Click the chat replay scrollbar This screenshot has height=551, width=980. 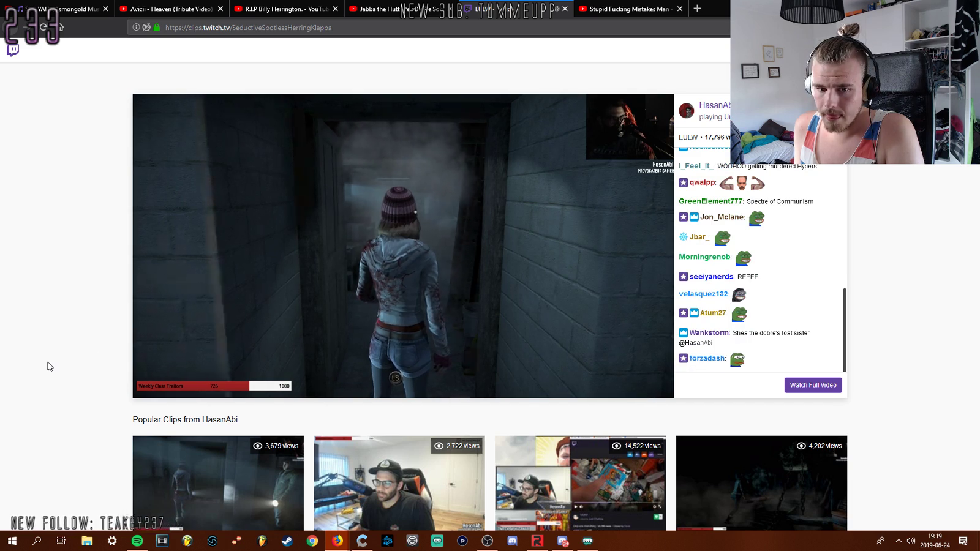(x=845, y=329)
